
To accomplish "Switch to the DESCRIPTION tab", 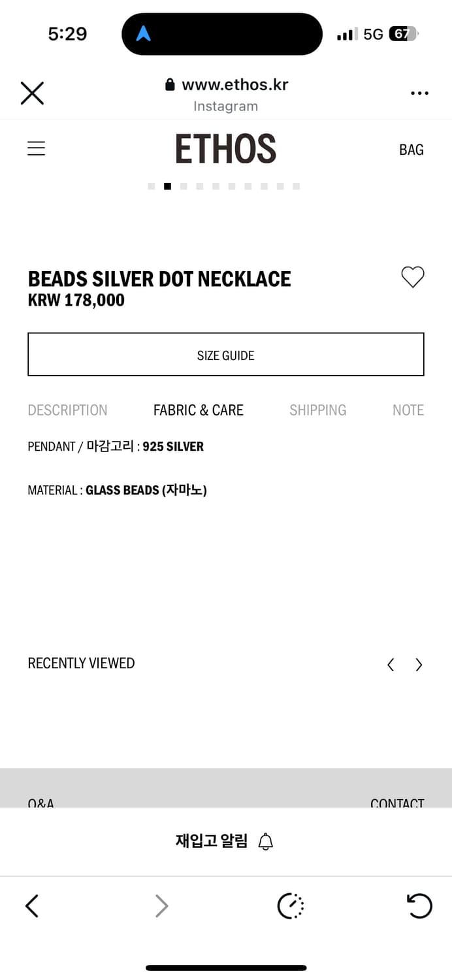I will (x=67, y=410).
